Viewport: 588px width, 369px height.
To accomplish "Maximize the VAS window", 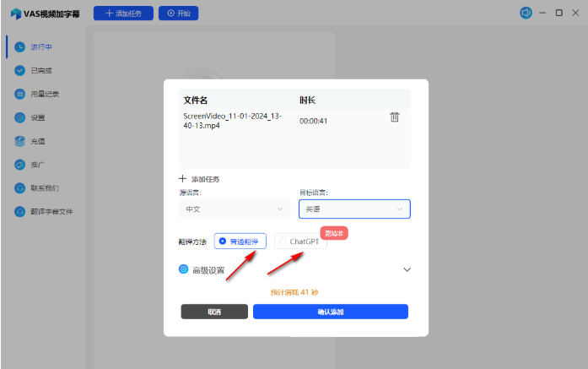I will click(558, 13).
